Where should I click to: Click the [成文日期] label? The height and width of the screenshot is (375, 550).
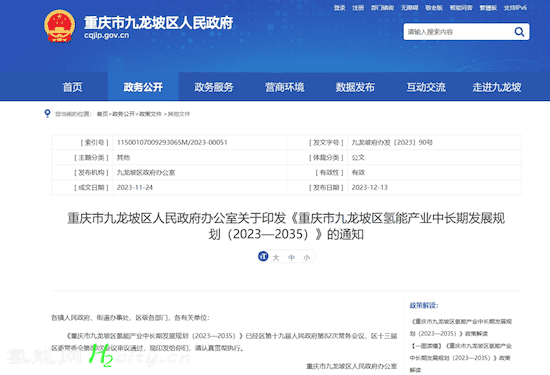(x=91, y=187)
